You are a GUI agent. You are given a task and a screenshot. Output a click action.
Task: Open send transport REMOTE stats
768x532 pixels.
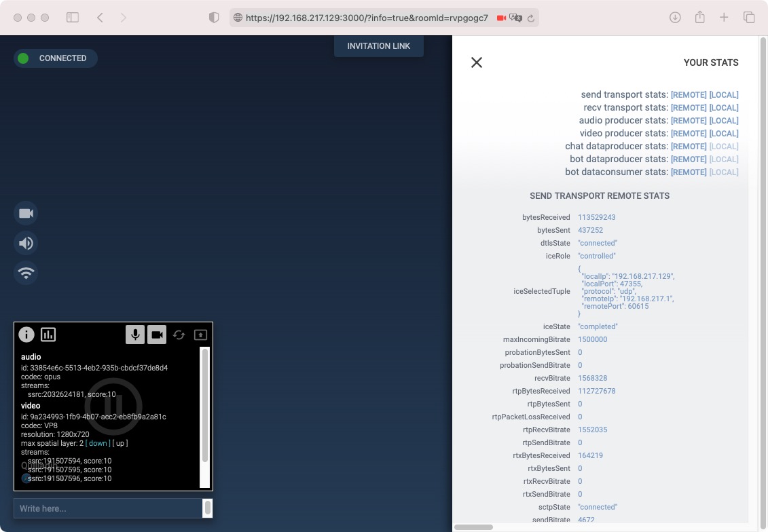689,95
